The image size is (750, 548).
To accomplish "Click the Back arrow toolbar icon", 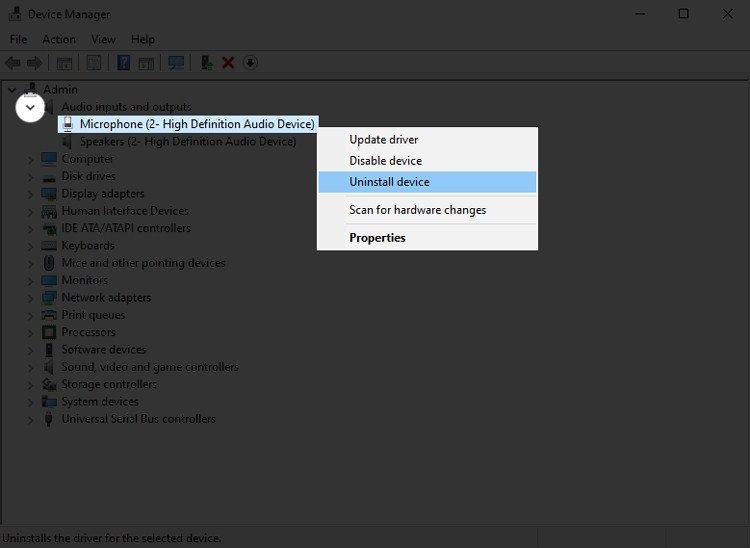I will point(13,63).
